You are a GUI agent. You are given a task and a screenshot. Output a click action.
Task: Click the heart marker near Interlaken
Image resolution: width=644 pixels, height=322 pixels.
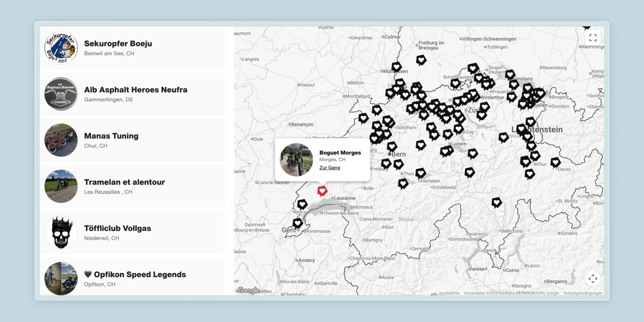click(420, 173)
